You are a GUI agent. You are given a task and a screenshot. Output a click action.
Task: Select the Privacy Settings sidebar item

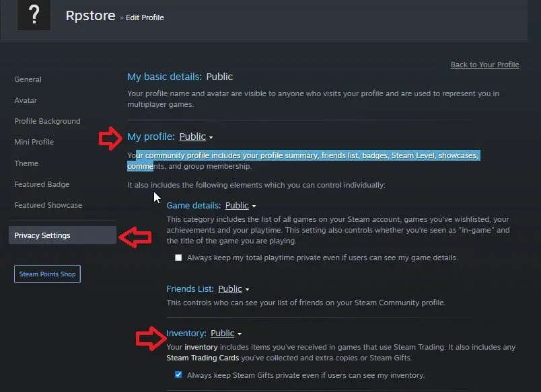click(63, 235)
